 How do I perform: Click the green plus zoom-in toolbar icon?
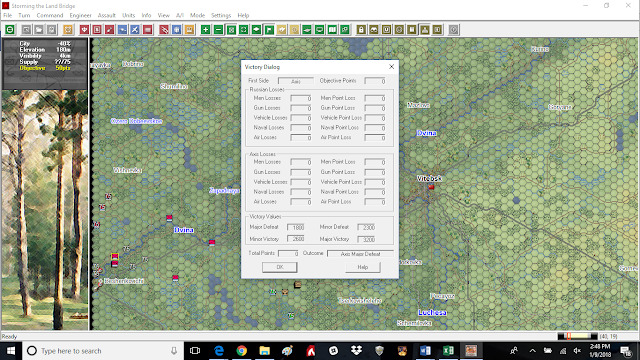point(206,30)
